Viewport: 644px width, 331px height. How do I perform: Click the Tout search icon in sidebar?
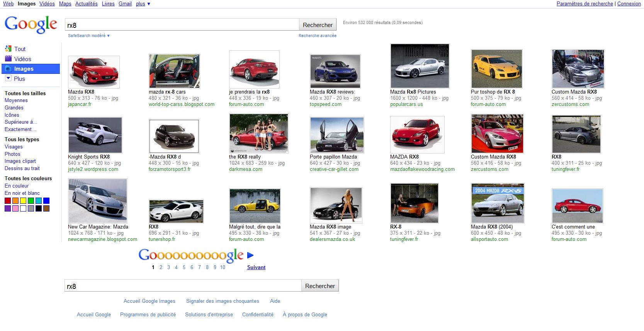(x=8, y=49)
